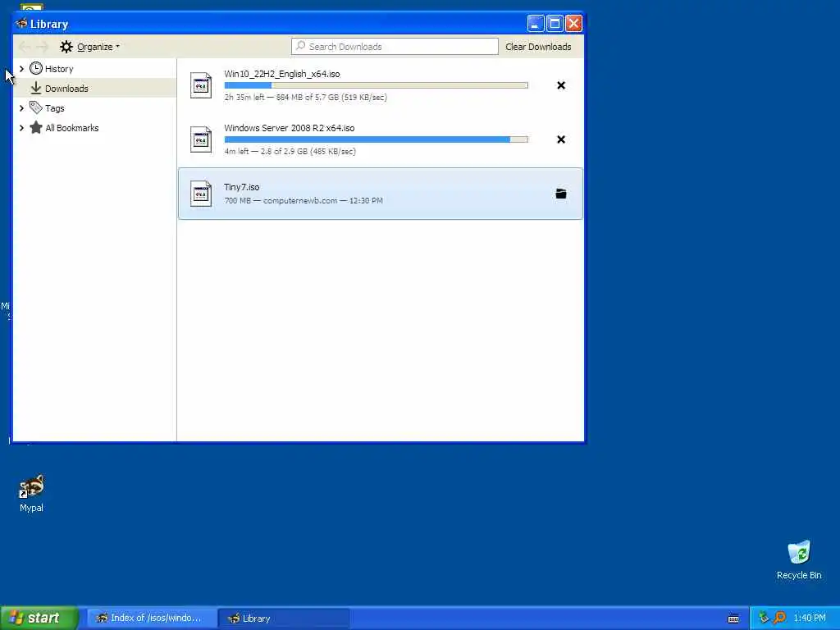
Task: Expand the All Bookmarks tree node
Action: [21, 128]
